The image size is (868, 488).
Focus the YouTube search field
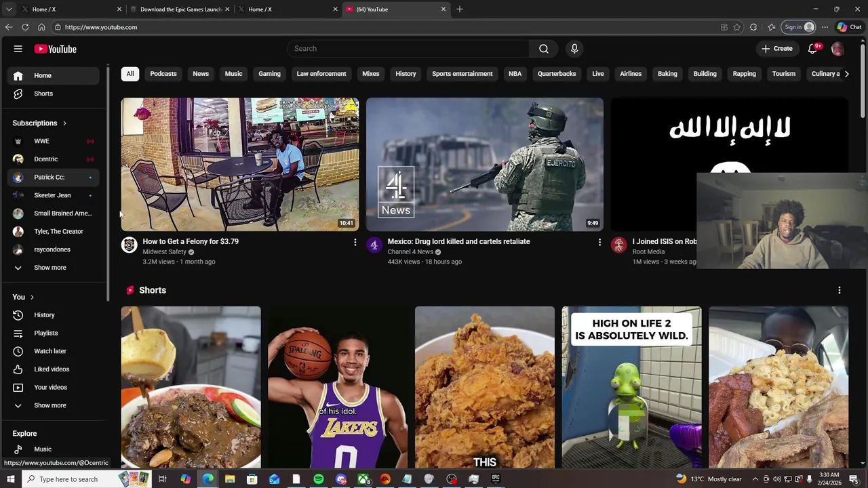pyautogui.click(x=408, y=49)
